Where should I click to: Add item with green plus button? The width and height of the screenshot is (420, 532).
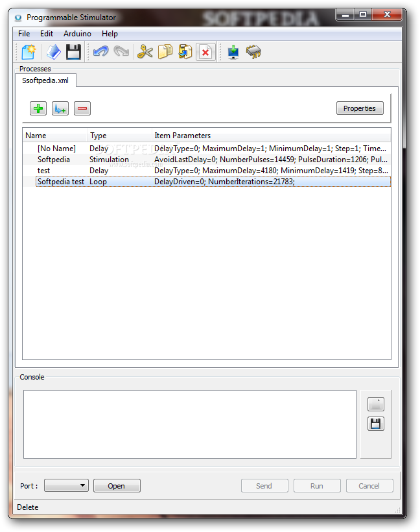(38, 108)
